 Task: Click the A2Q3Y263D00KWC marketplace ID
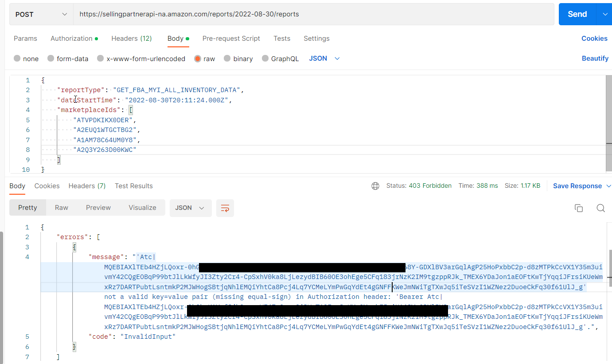pyautogui.click(x=104, y=150)
